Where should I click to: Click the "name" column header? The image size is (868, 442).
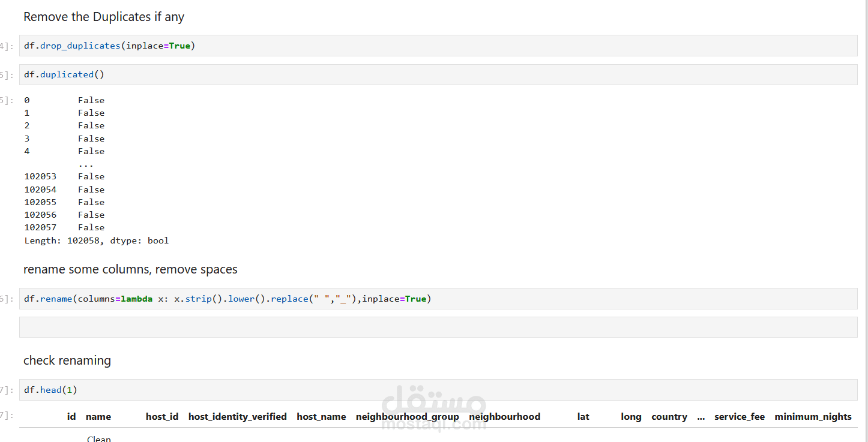[x=98, y=417]
